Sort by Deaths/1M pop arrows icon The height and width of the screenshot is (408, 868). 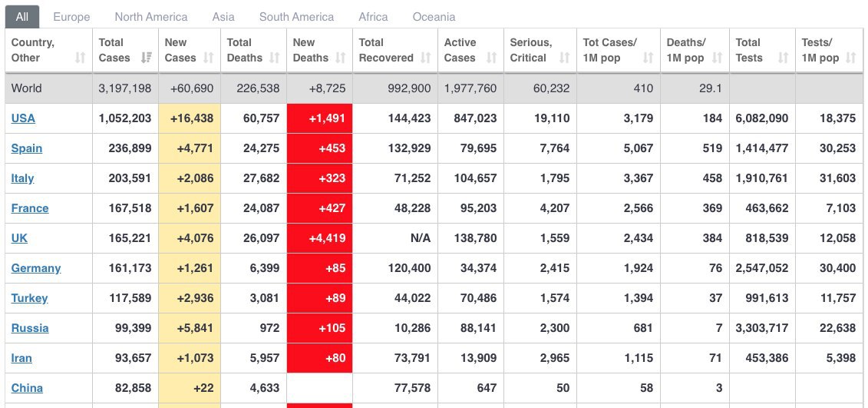click(x=717, y=58)
